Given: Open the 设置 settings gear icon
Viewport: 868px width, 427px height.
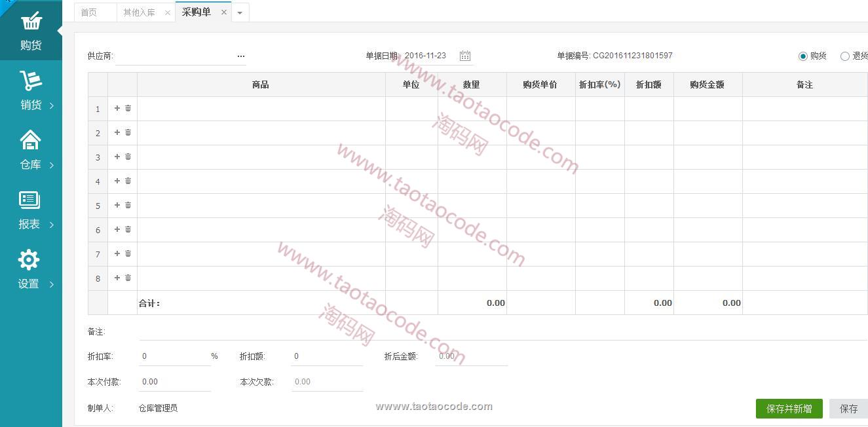Looking at the screenshot, I should pyautogui.click(x=29, y=260).
